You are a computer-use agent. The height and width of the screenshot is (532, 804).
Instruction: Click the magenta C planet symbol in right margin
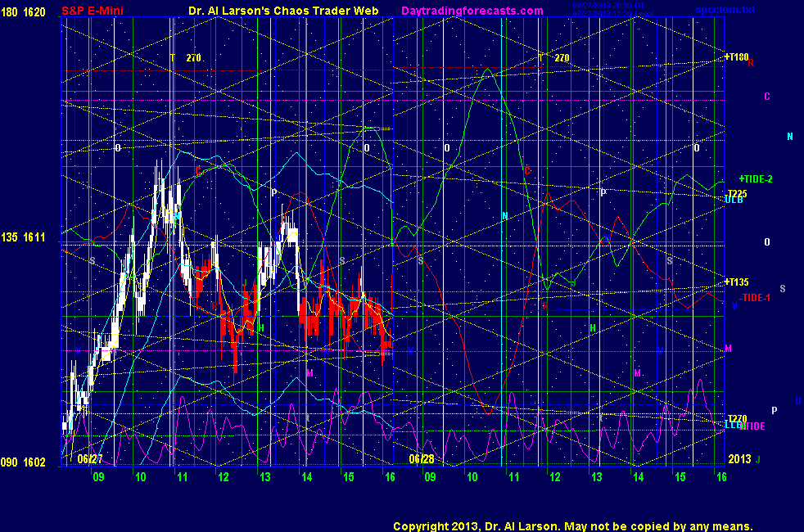pos(767,97)
